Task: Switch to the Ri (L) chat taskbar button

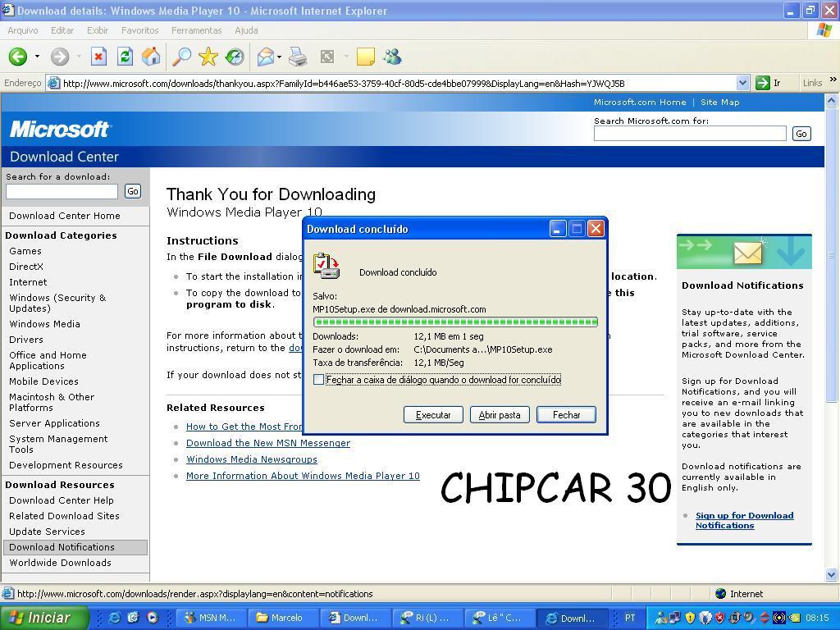Action: click(x=427, y=618)
